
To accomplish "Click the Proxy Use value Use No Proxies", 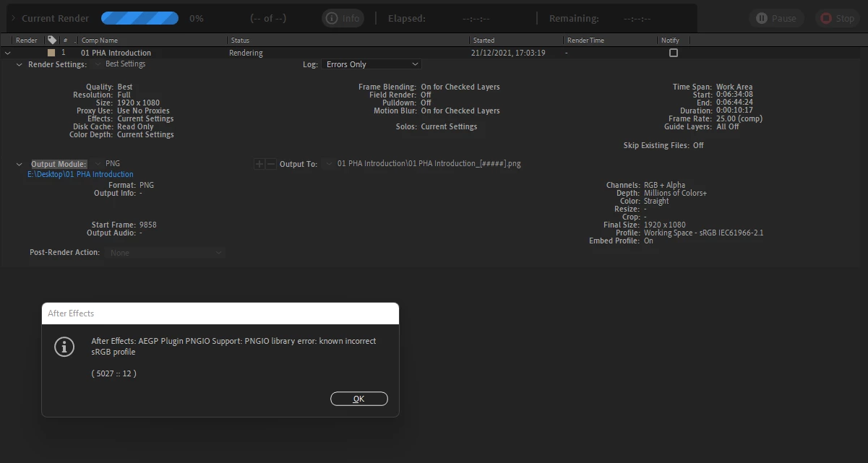I will point(143,111).
